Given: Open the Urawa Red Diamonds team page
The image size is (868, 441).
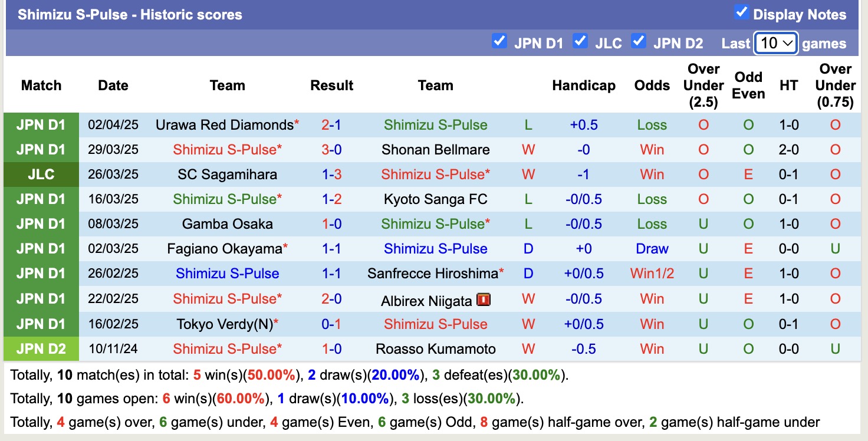Looking at the screenshot, I should coord(225,124).
